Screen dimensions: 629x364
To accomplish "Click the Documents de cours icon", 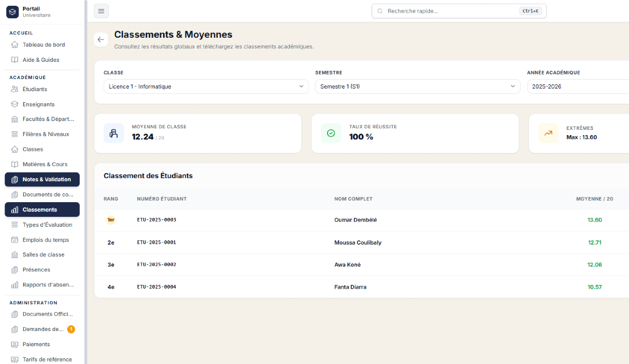I will pyautogui.click(x=15, y=194).
